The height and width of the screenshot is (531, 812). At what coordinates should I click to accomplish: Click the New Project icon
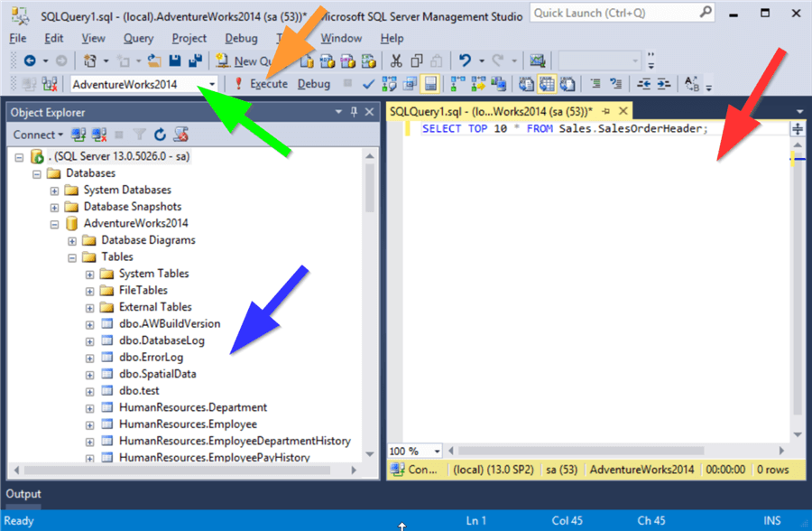click(x=90, y=61)
